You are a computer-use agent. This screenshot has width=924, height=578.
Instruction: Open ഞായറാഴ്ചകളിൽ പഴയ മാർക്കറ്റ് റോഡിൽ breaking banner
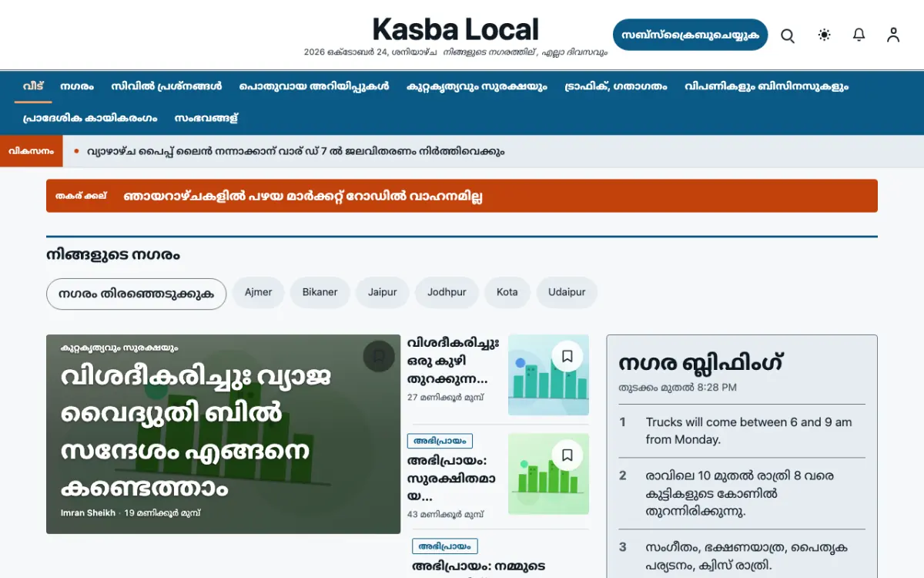click(462, 196)
